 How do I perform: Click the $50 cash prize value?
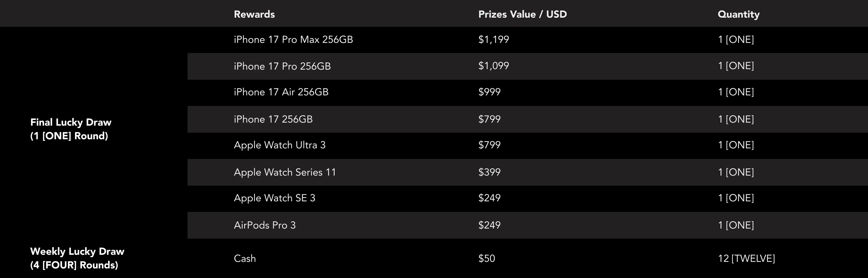(487, 258)
